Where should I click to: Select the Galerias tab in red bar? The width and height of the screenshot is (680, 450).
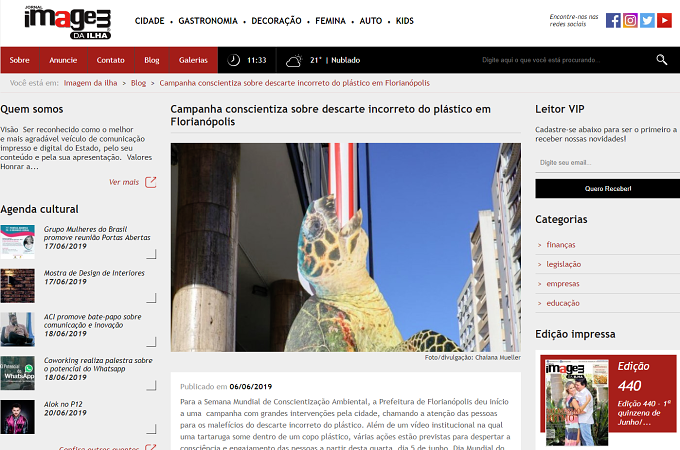[193, 60]
